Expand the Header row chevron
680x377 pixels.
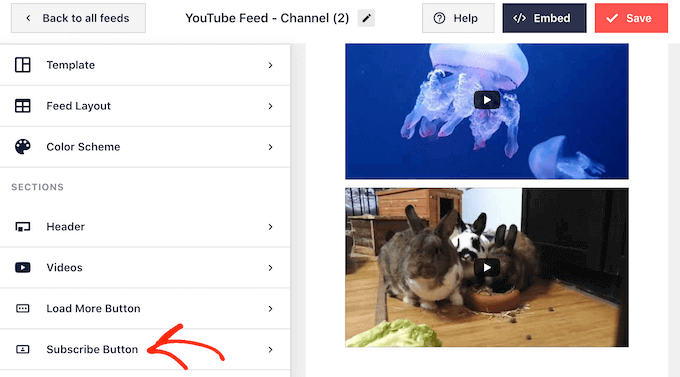pos(270,227)
